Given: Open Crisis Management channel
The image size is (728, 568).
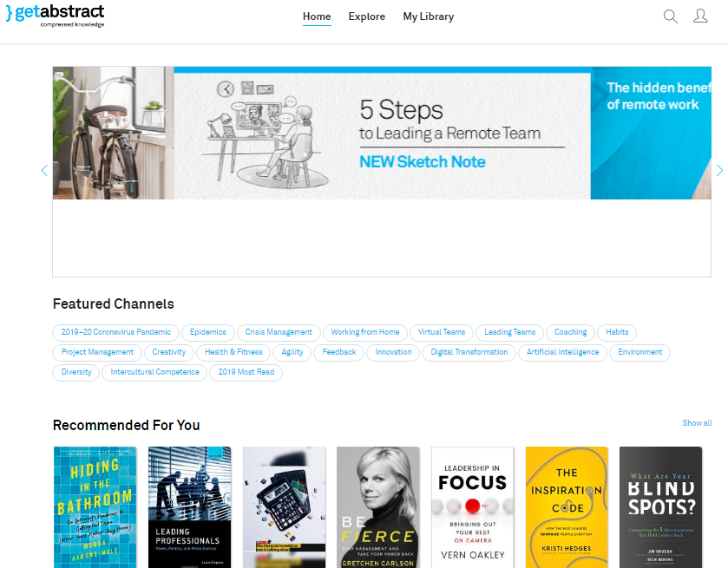Looking at the screenshot, I should [279, 332].
